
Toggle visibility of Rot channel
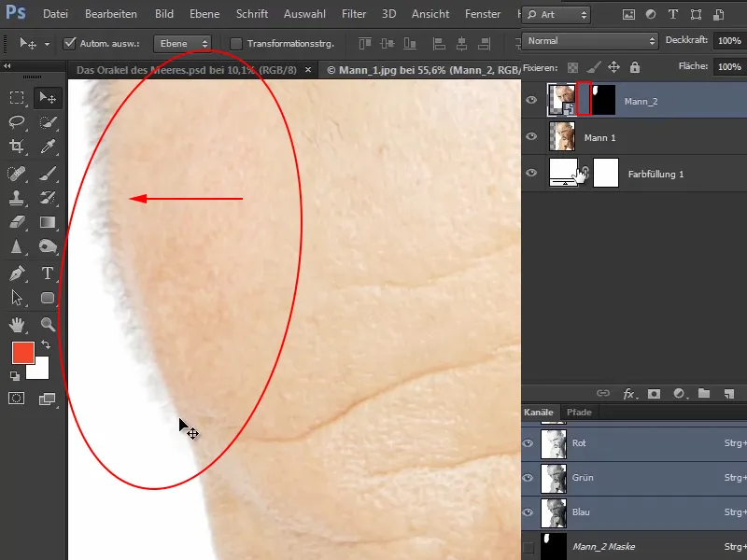528,443
